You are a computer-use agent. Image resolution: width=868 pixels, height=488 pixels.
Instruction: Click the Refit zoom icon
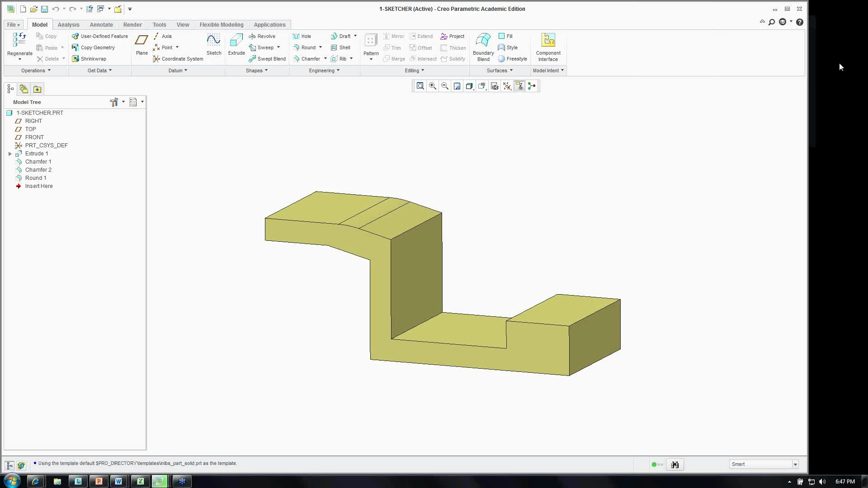point(420,86)
